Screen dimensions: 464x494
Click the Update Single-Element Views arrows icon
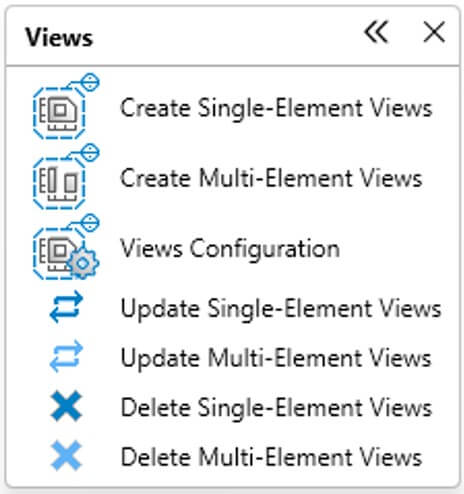(66, 307)
